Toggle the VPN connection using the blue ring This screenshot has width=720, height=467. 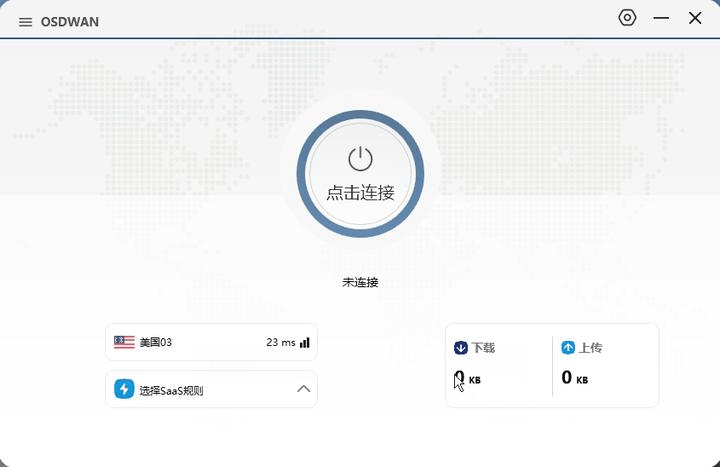point(304,175)
